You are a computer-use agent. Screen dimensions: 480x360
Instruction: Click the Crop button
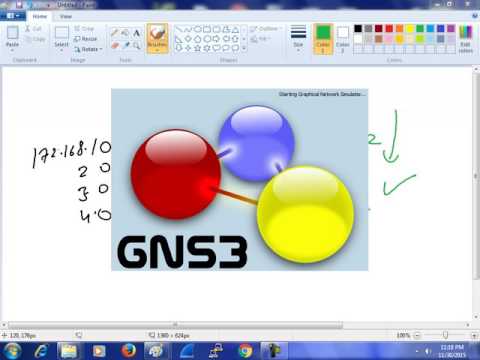point(84,29)
